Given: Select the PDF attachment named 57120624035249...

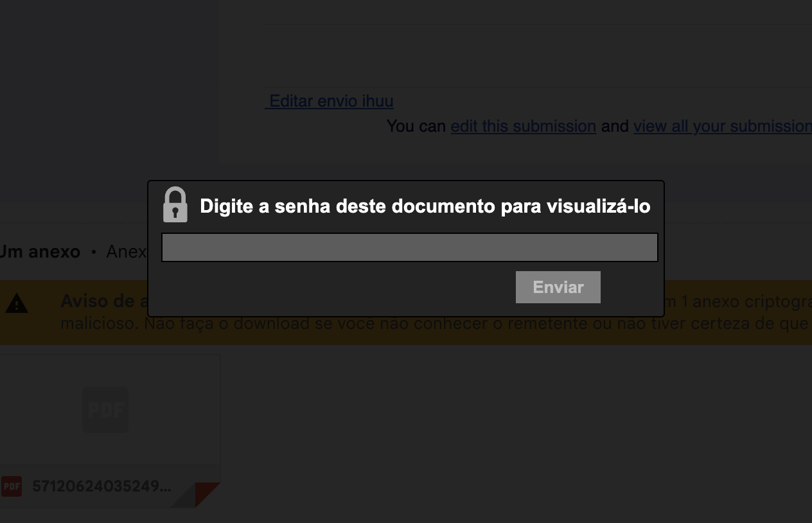Looking at the screenshot, I should (x=101, y=486).
